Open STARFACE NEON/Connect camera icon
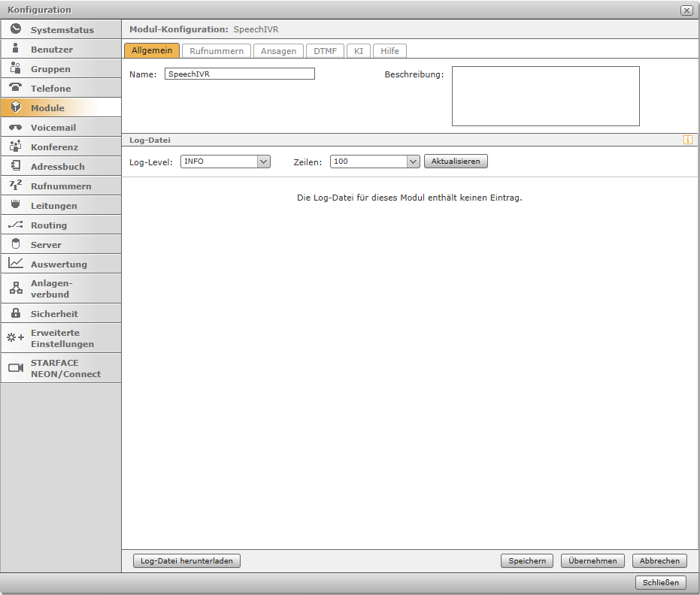 pos(16,368)
